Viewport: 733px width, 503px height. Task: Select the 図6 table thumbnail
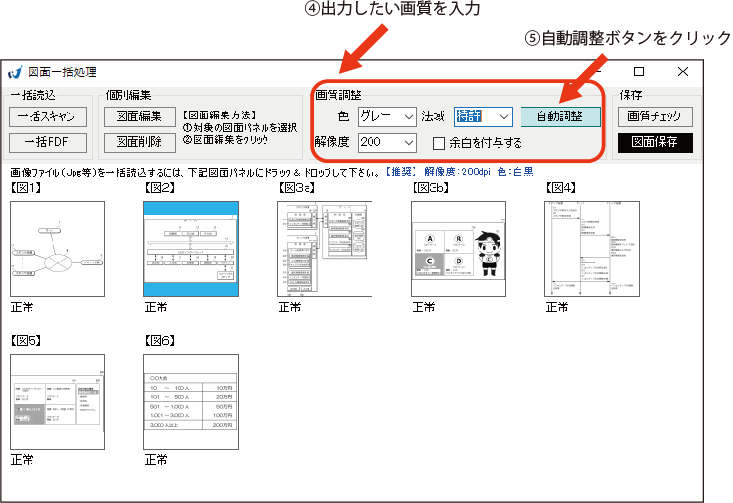tap(191, 401)
